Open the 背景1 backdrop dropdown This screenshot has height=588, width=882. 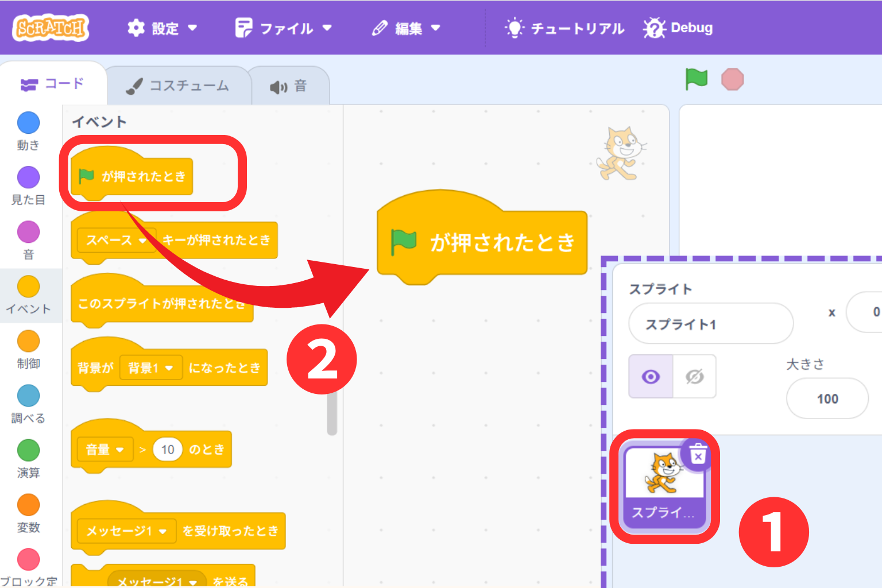click(151, 367)
